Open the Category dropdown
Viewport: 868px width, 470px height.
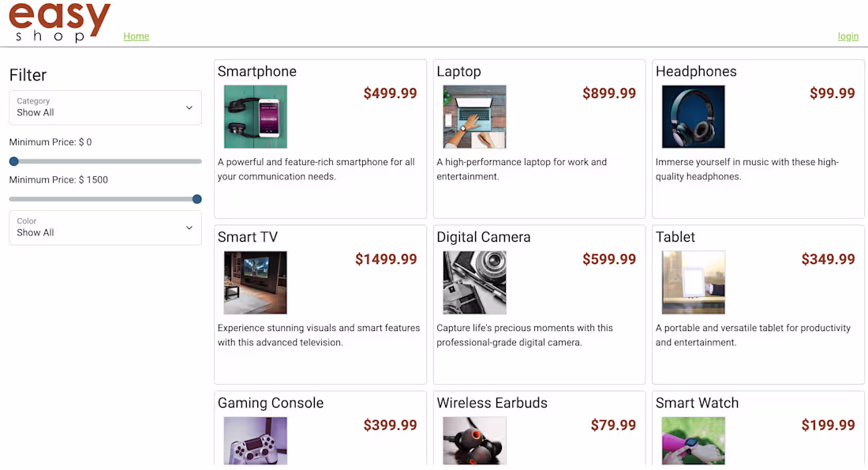(105, 107)
